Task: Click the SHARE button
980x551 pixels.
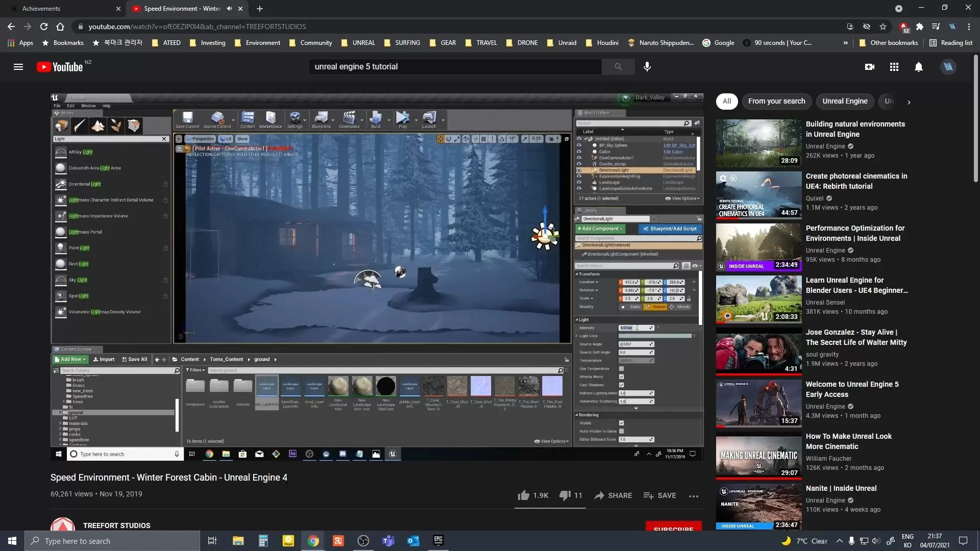Action: (613, 495)
